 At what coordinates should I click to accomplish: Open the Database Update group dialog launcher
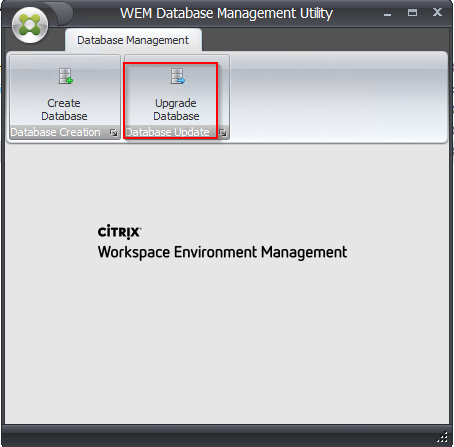[223, 133]
